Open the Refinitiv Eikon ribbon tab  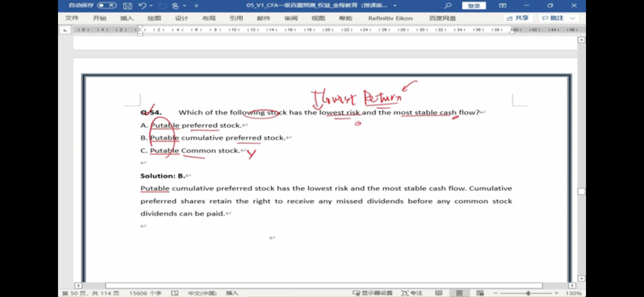(x=390, y=18)
